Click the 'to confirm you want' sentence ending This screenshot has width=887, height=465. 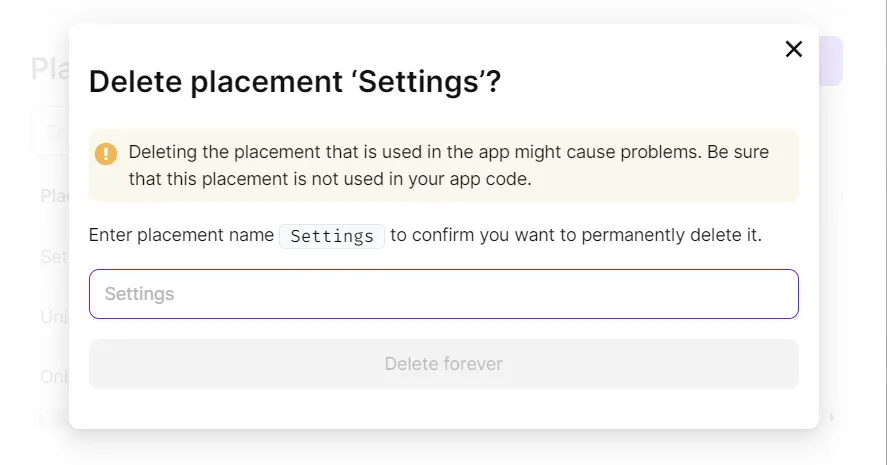(576, 235)
